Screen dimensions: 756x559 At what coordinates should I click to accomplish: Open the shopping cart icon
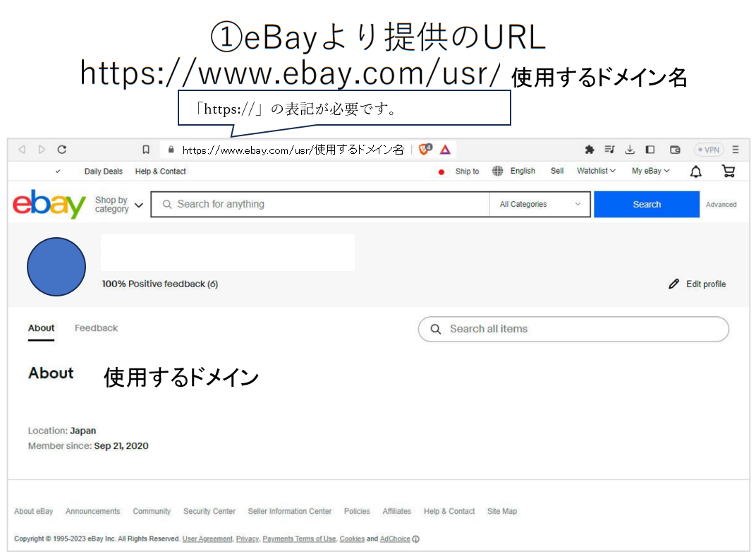click(x=728, y=171)
